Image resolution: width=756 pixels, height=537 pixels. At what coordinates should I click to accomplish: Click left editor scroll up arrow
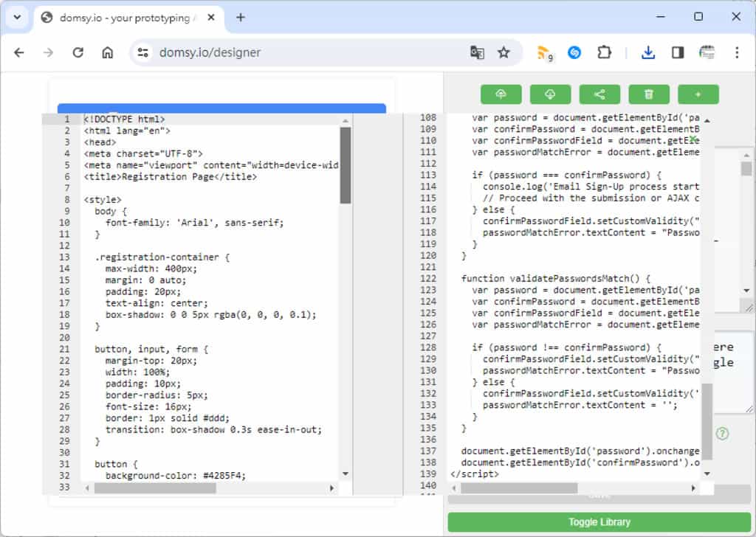[346, 121]
